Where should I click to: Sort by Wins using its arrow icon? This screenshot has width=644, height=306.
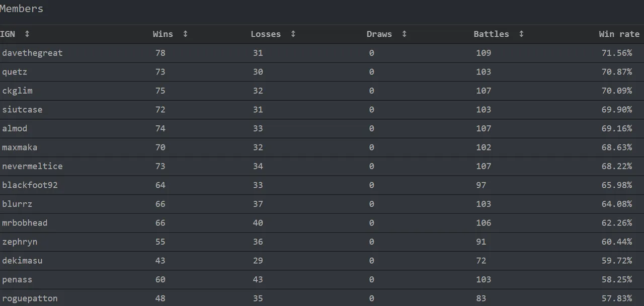pyautogui.click(x=185, y=34)
